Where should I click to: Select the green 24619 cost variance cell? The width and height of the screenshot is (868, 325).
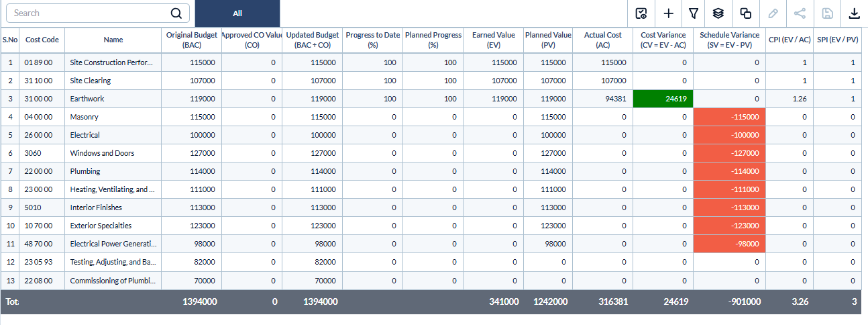(663, 99)
